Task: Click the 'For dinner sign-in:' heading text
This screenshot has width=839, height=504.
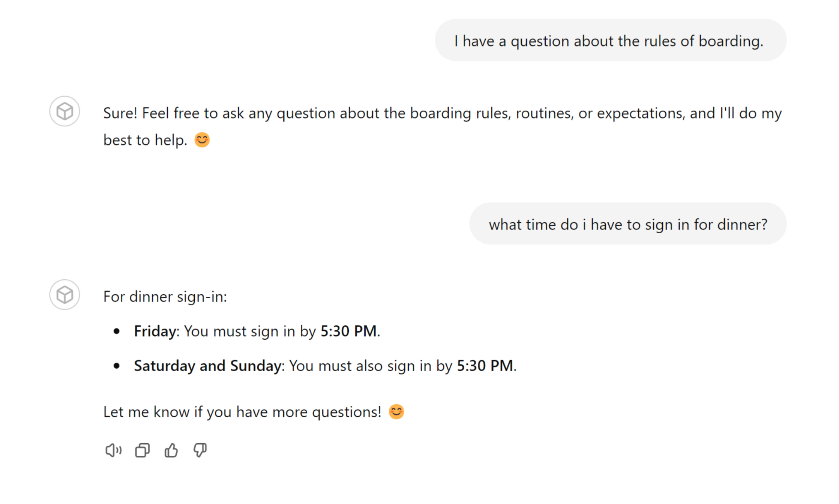Action: coord(165,297)
